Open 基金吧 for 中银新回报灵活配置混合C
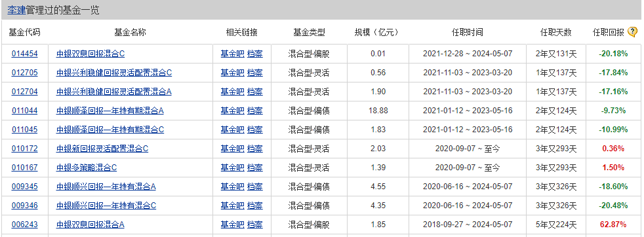 [232, 149]
